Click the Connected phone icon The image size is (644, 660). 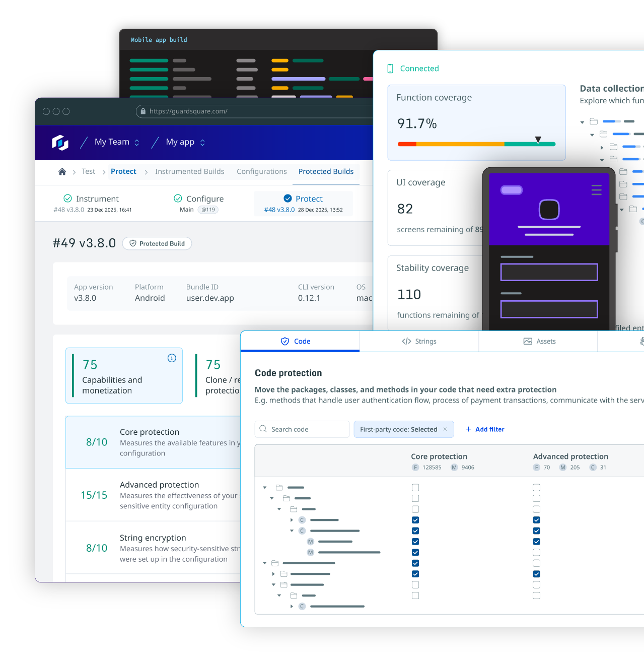coord(390,68)
